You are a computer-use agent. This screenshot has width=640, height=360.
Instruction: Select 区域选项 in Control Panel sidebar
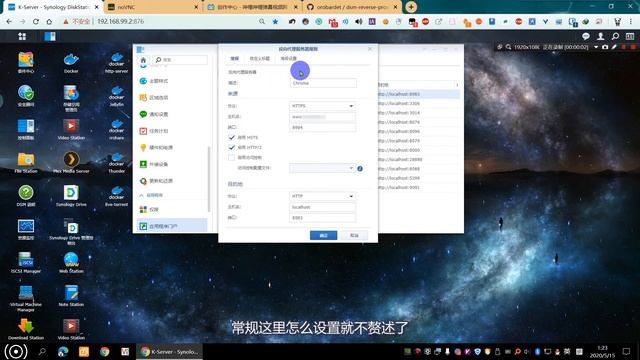(171, 98)
